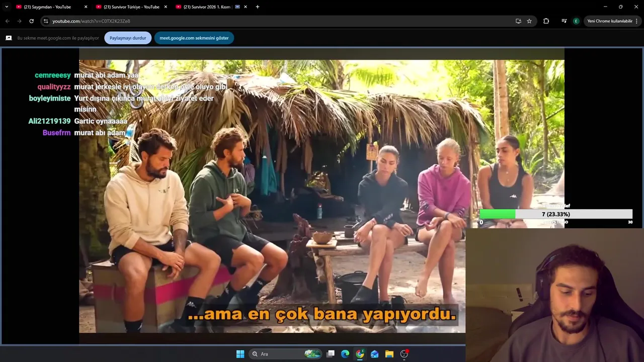The height and width of the screenshot is (362, 644).
Task: Stop sharing with Paylaşmayı durdur button
Action: 128,38
